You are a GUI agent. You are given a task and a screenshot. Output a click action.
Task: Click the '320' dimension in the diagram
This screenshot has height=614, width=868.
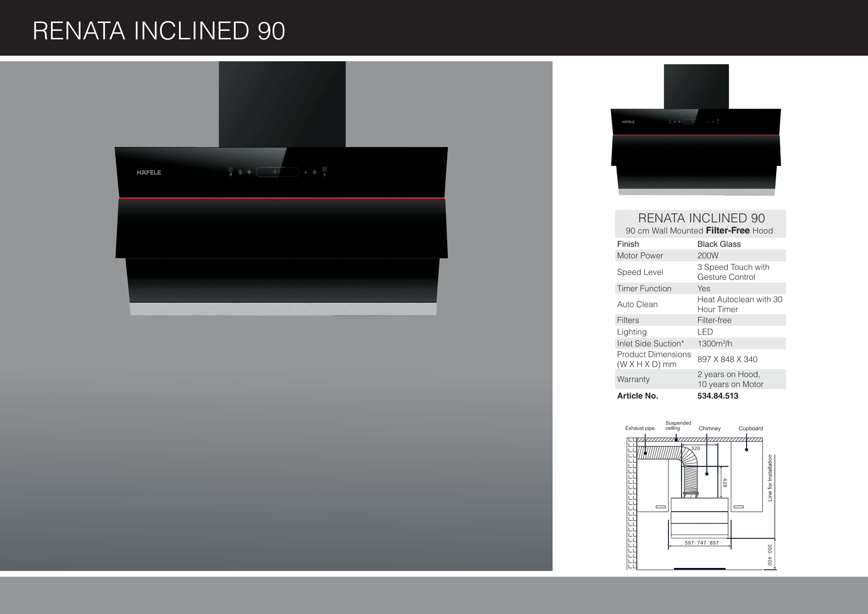pos(695,448)
